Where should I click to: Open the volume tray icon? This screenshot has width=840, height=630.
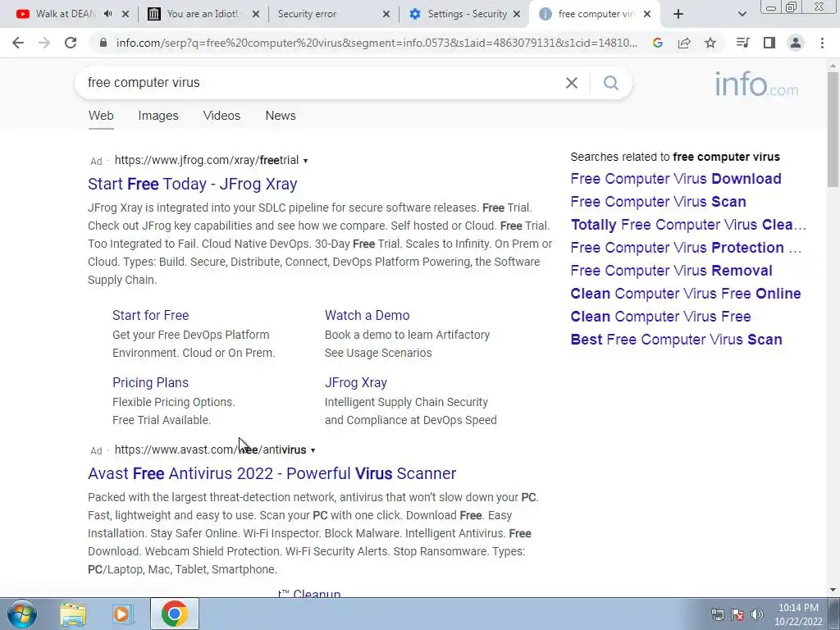(756, 614)
